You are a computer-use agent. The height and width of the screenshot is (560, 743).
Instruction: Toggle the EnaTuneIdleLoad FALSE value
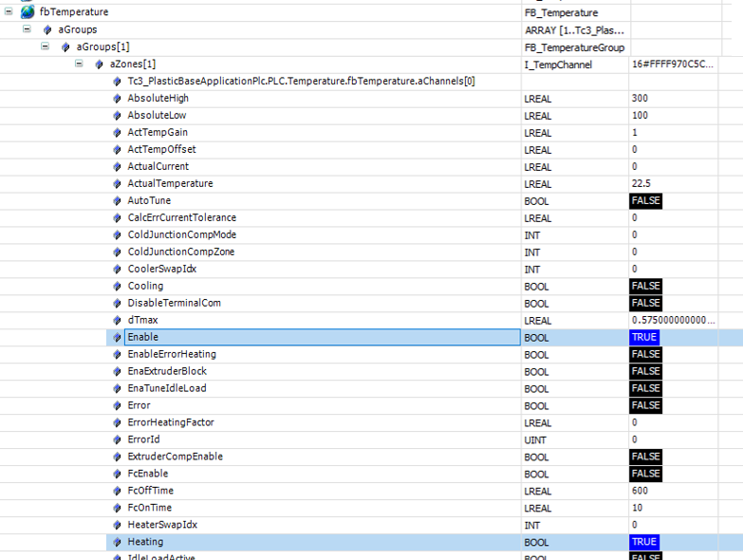(645, 388)
